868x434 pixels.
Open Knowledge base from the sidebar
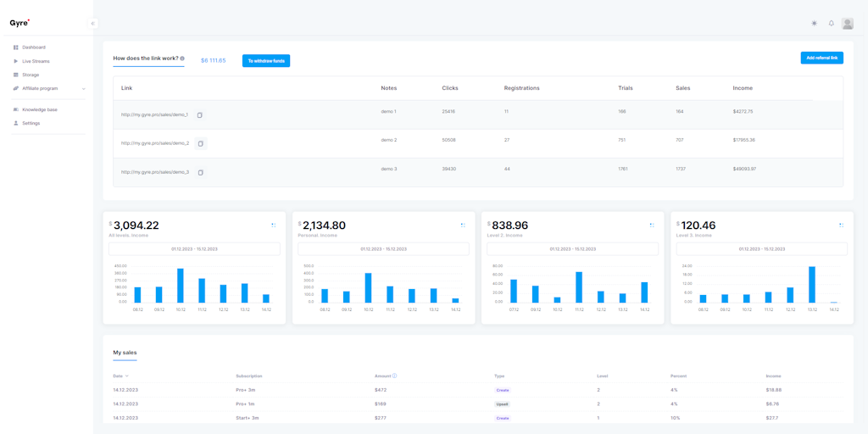tap(39, 109)
